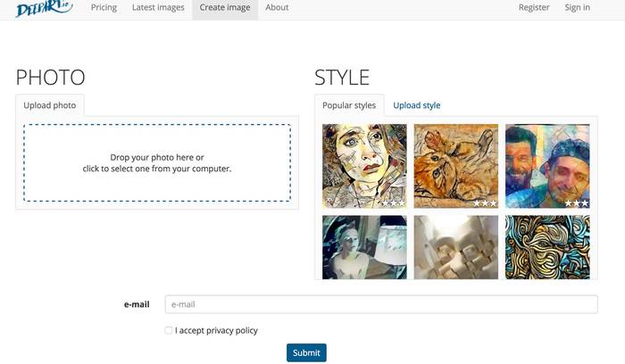Click the photo drop zone to select file
This screenshot has height=364, width=625.
pos(157,163)
